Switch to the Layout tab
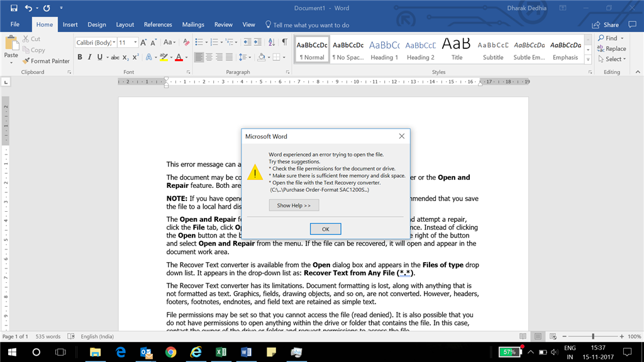This screenshot has width=644, height=362. pyautogui.click(x=125, y=25)
